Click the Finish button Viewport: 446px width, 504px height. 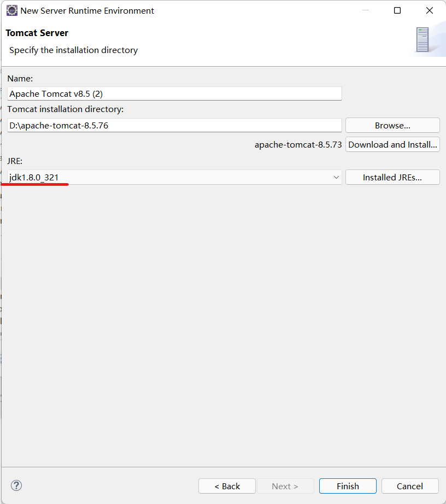348,486
